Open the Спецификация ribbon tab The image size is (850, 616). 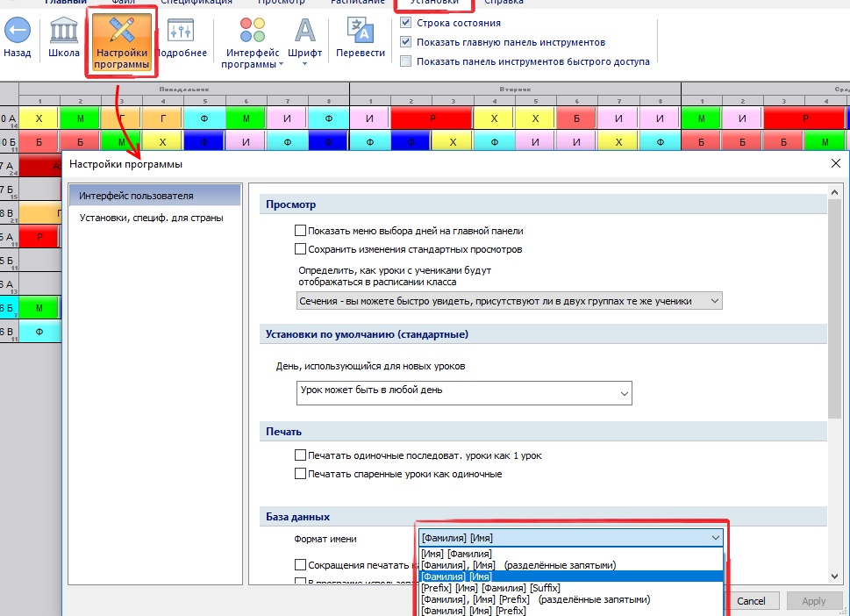[196, 2]
